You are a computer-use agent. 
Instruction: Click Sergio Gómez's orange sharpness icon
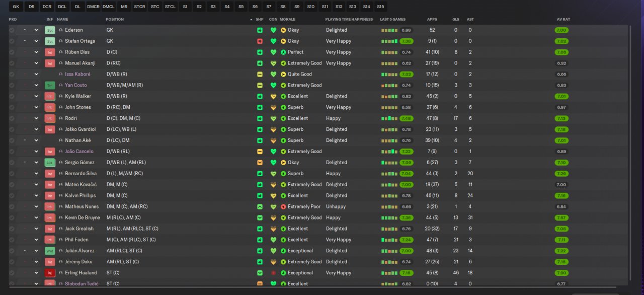260,163
